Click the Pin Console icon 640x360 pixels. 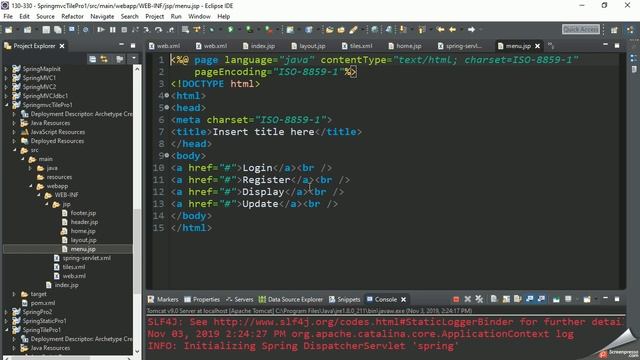[556, 300]
